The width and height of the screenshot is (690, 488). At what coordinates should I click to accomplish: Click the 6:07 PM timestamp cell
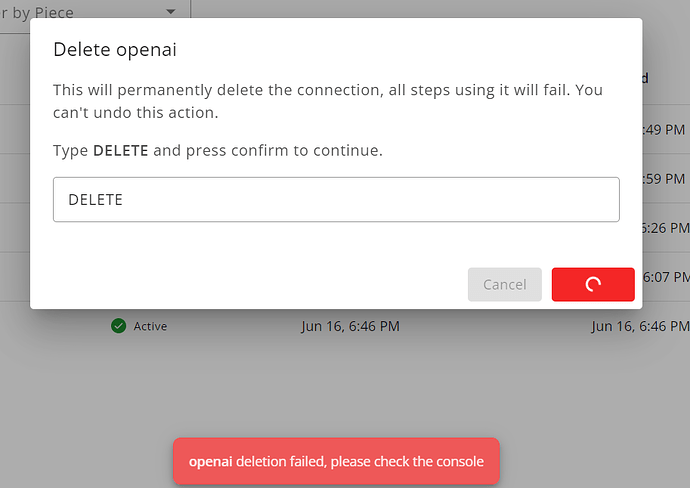point(665,276)
